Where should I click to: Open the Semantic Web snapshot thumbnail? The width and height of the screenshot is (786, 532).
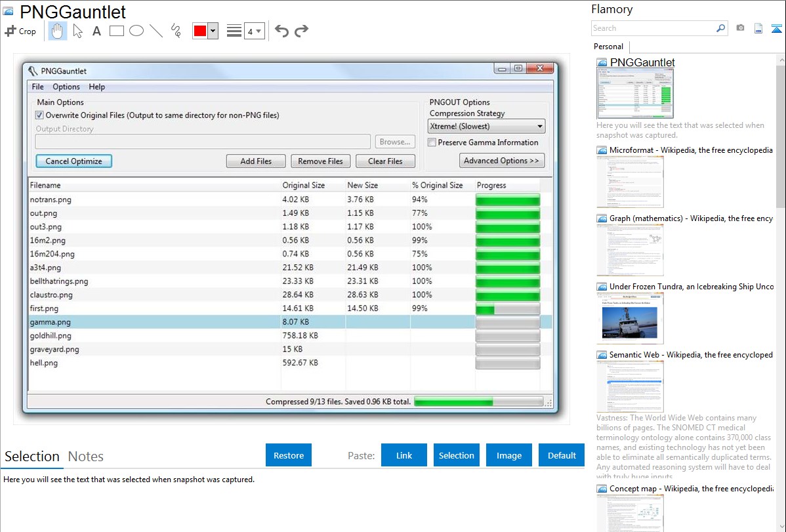pos(630,386)
